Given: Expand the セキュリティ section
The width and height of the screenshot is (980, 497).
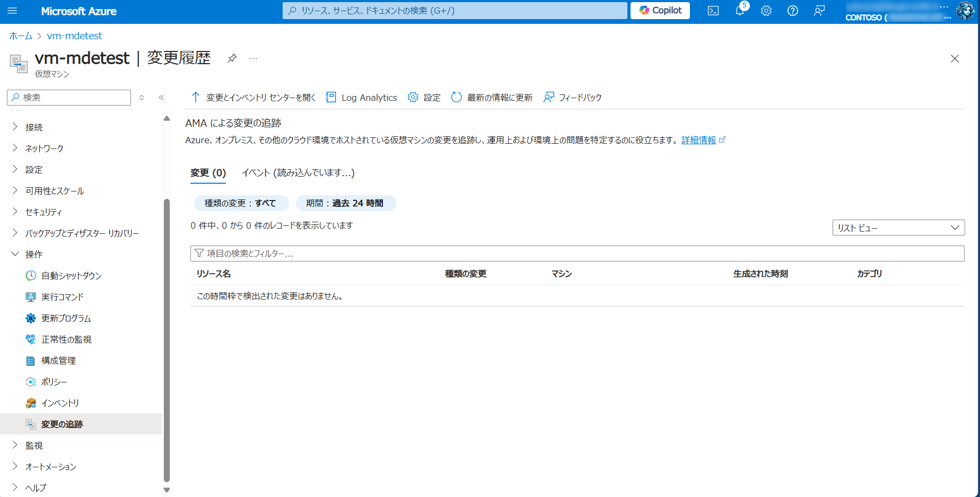Looking at the screenshot, I should coord(43,212).
